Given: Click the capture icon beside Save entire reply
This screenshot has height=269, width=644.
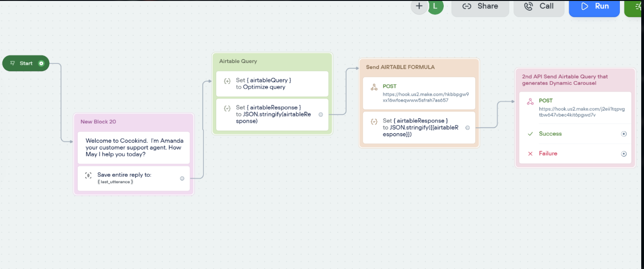Looking at the screenshot, I should (88, 175).
